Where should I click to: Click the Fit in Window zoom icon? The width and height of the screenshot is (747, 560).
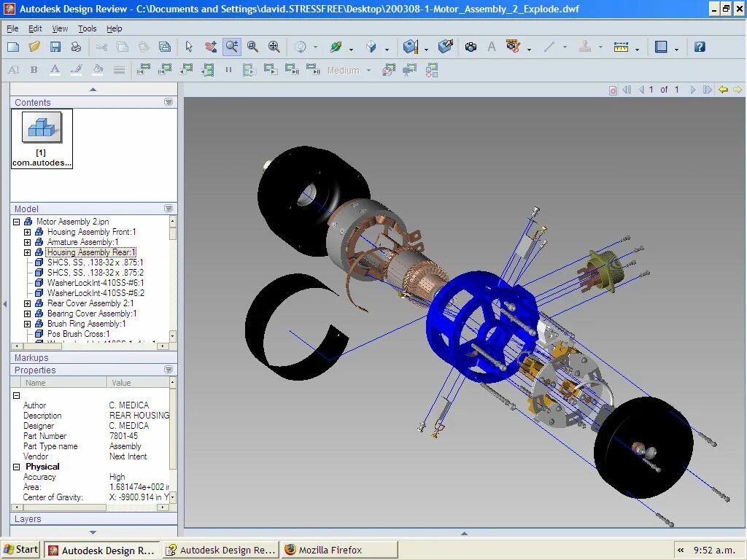click(274, 47)
